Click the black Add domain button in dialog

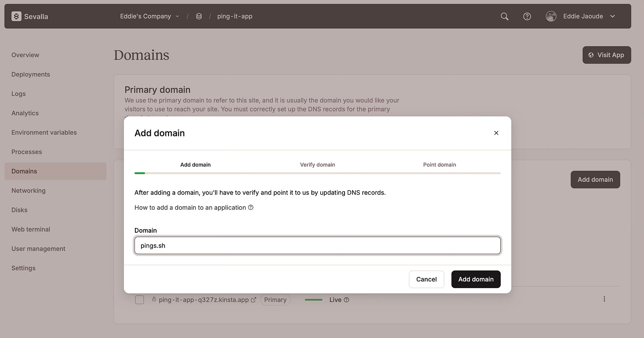[476, 279]
